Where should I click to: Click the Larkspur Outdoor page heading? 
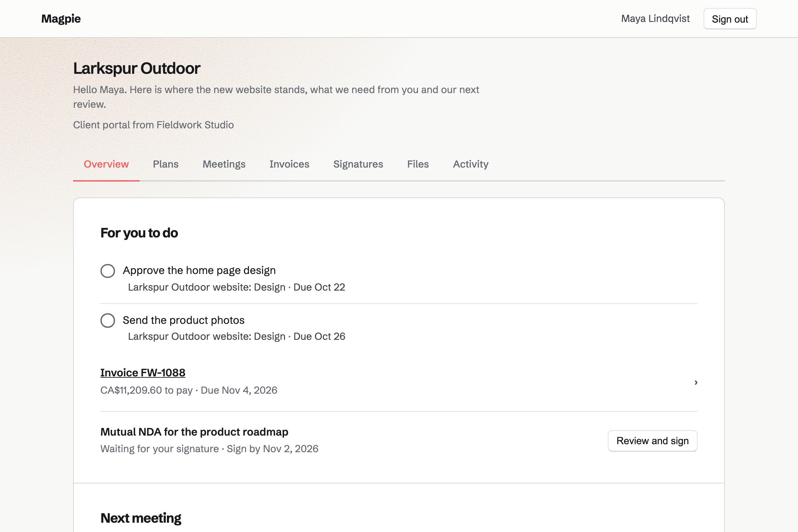coord(137,68)
